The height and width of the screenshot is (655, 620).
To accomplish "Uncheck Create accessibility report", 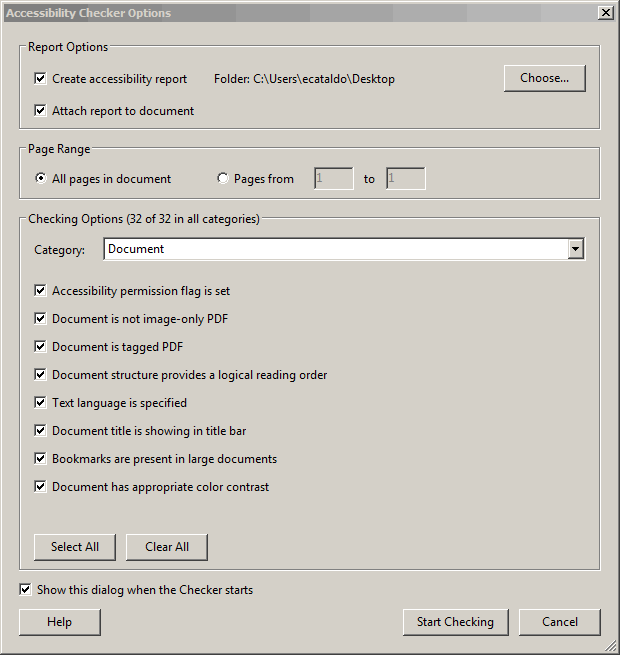I will (x=41, y=79).
